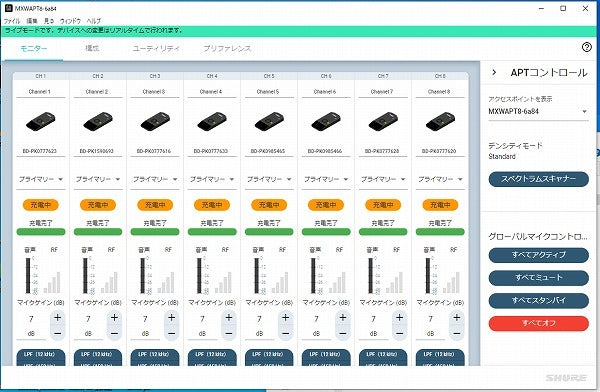
Task: Click green battery bar on Channel 5
Action: click(269, 232)
